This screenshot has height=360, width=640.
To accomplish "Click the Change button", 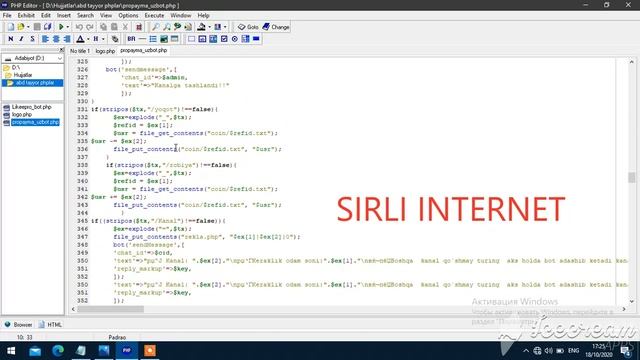I will (x=276, y=27).
